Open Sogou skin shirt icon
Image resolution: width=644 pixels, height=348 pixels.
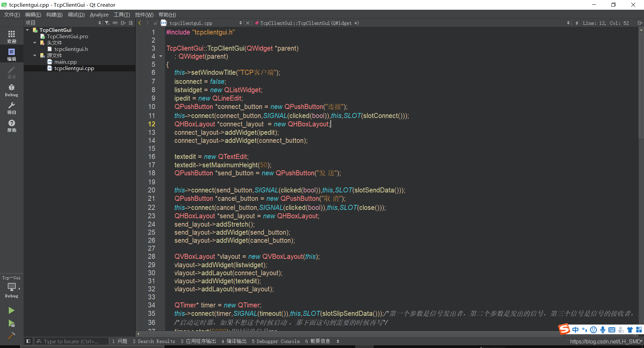[x=630, y=330]
